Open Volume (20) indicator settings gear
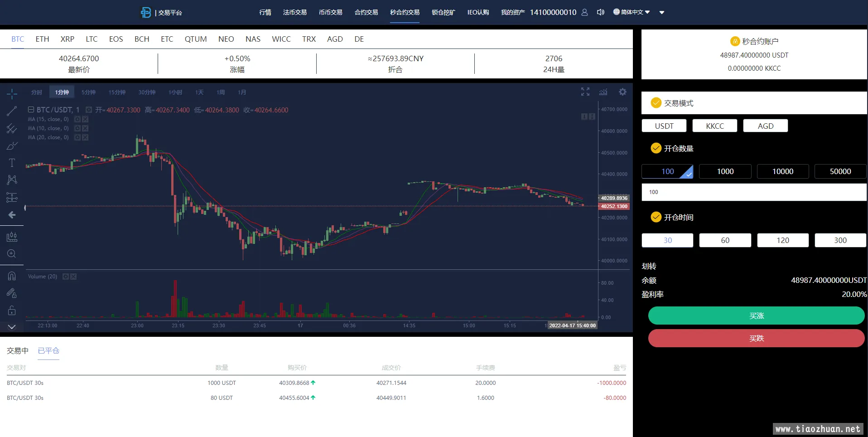This screenshot has height=437, width=868. pos(66,277)
